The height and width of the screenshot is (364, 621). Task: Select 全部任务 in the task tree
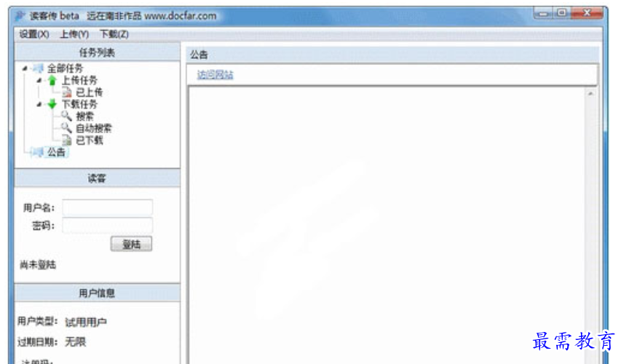point(66,68)
